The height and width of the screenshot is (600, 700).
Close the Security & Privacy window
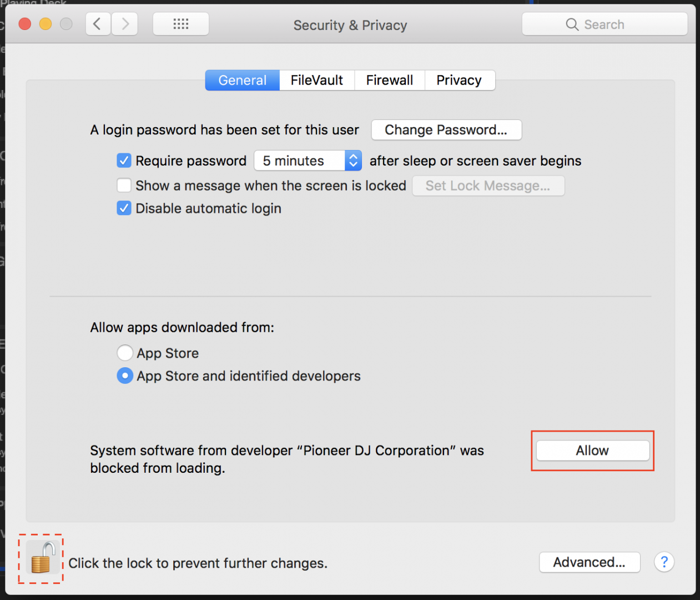[x=25, y=24]
